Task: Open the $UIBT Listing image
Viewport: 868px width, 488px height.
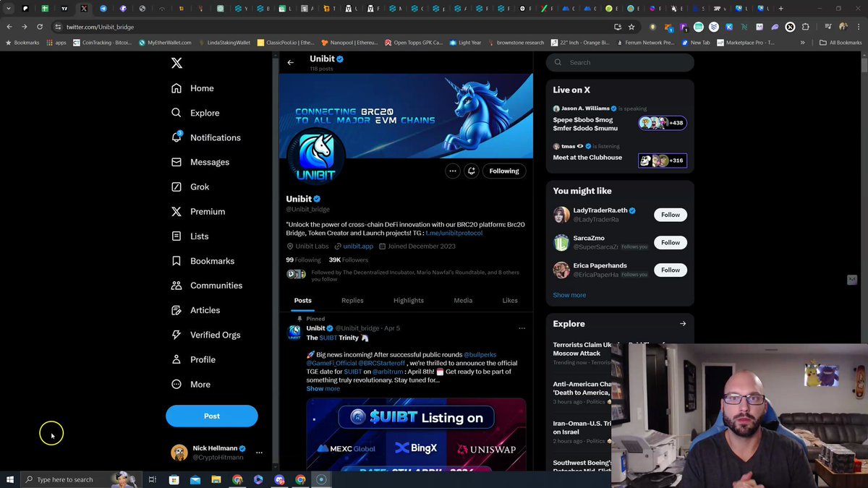Action: coord(416,434)
